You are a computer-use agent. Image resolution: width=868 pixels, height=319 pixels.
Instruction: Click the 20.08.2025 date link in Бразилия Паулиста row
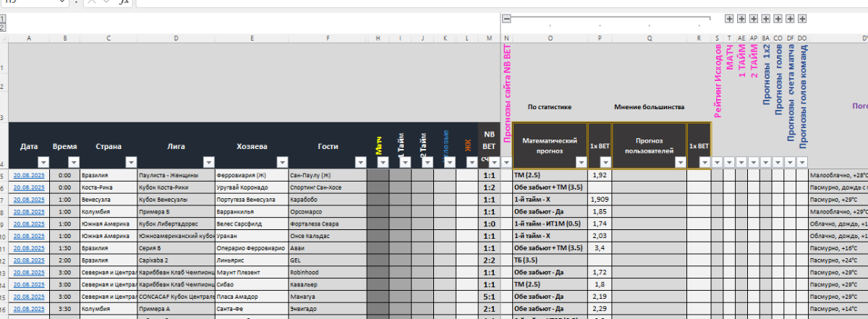tap(29, 175)
